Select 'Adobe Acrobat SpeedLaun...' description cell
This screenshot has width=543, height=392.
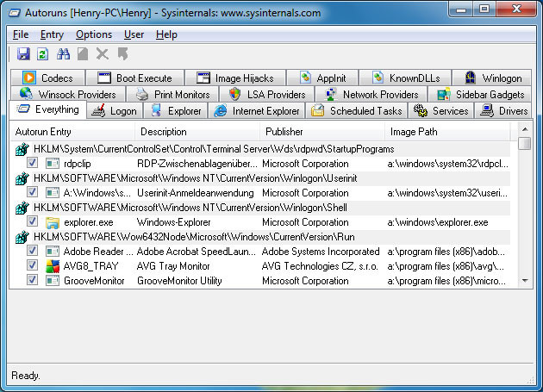(x=197, y=252)
